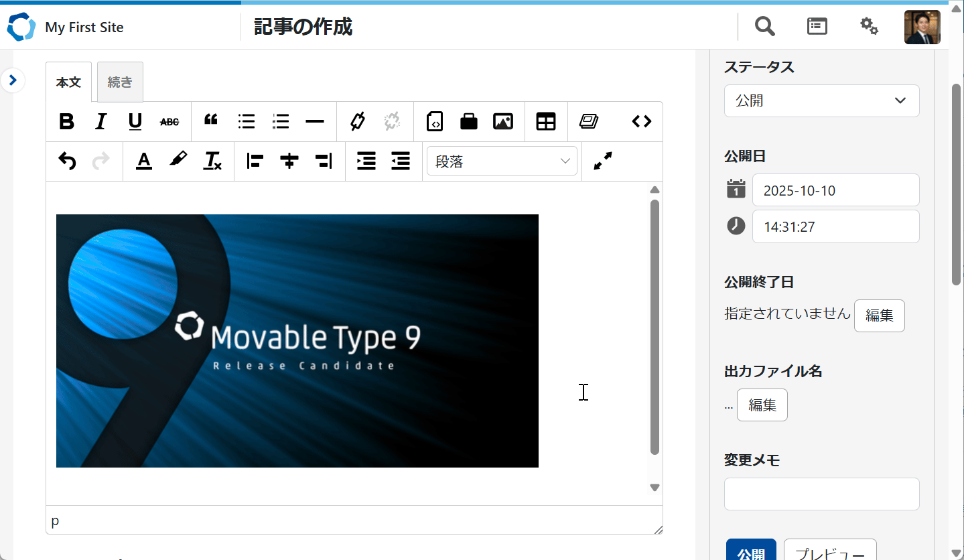964x560 pixels.
Task: Insert a bulleted list
Action: pos(247,121)
